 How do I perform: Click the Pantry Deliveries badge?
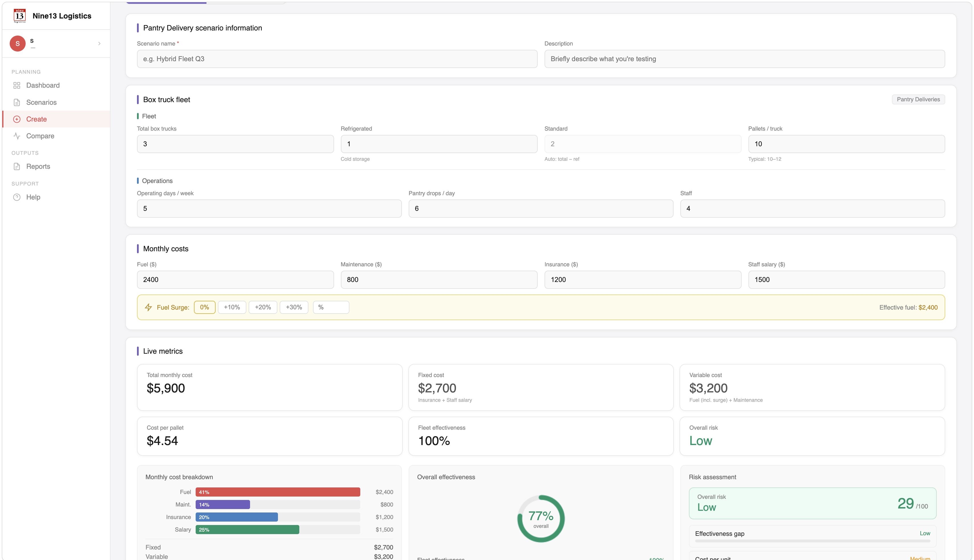[918, 99]
